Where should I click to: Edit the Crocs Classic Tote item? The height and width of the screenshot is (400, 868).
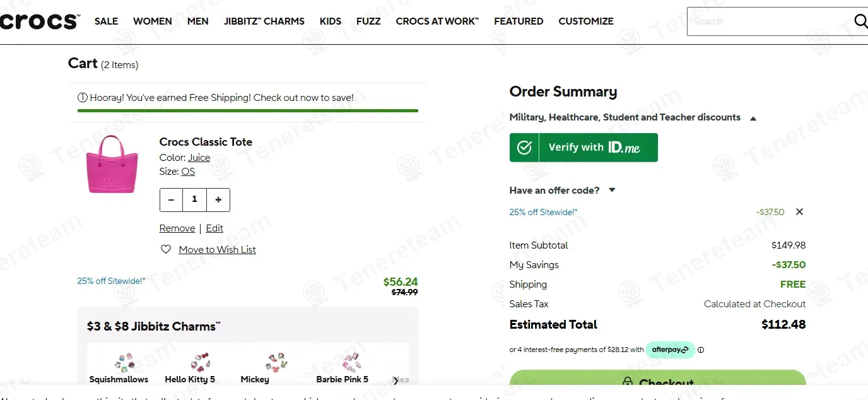tap(214, 228)
